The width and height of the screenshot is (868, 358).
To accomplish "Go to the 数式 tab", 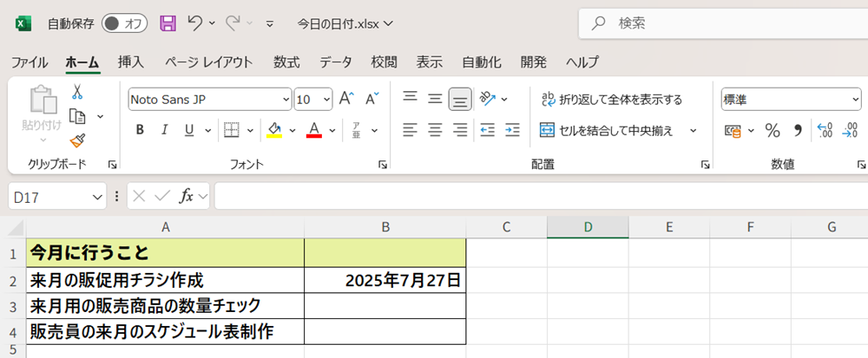I will click(x=286, y=62).
